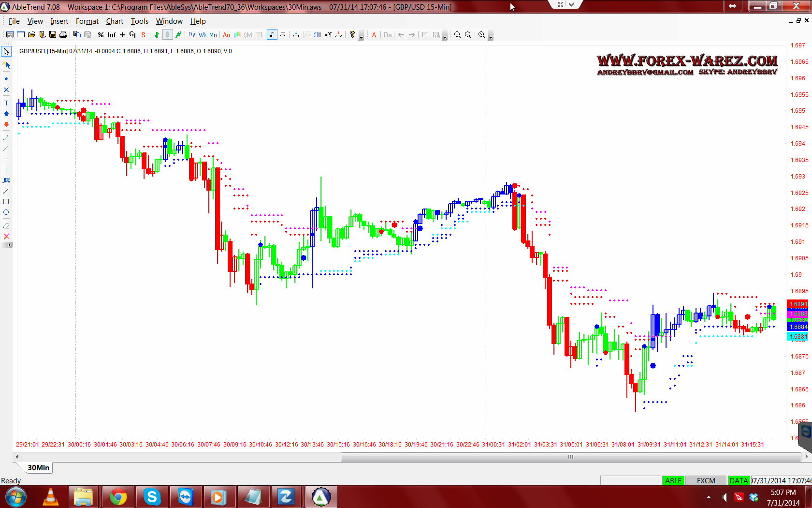The image size is (812, 508).
Task: Select the circle drawing tool
Action: coord(6,212)
